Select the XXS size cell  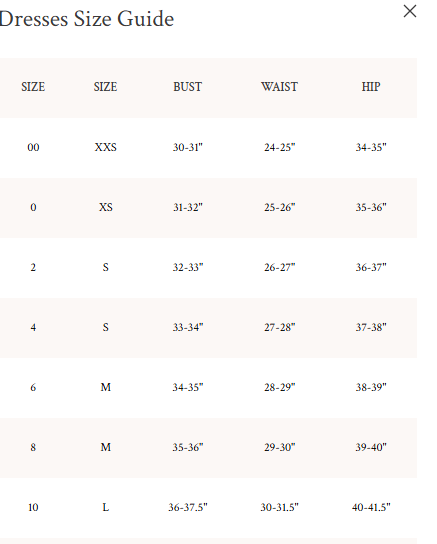pos(106,147)
